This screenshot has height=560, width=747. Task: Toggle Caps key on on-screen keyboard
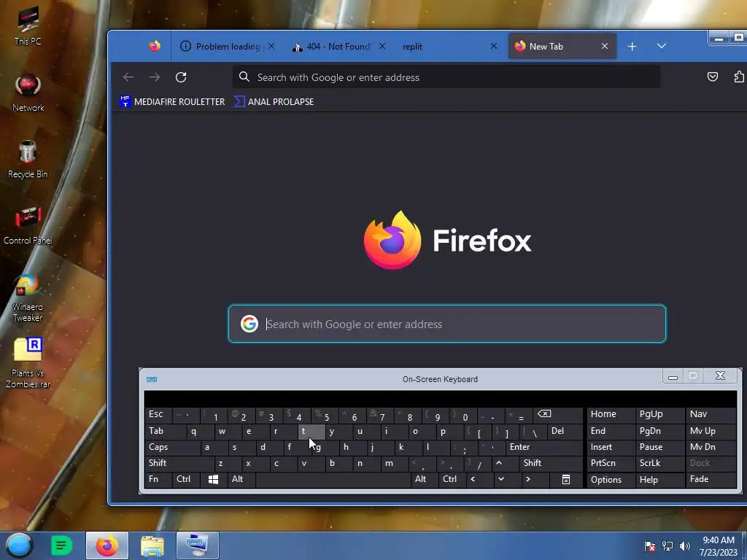[x=172, y=447]
